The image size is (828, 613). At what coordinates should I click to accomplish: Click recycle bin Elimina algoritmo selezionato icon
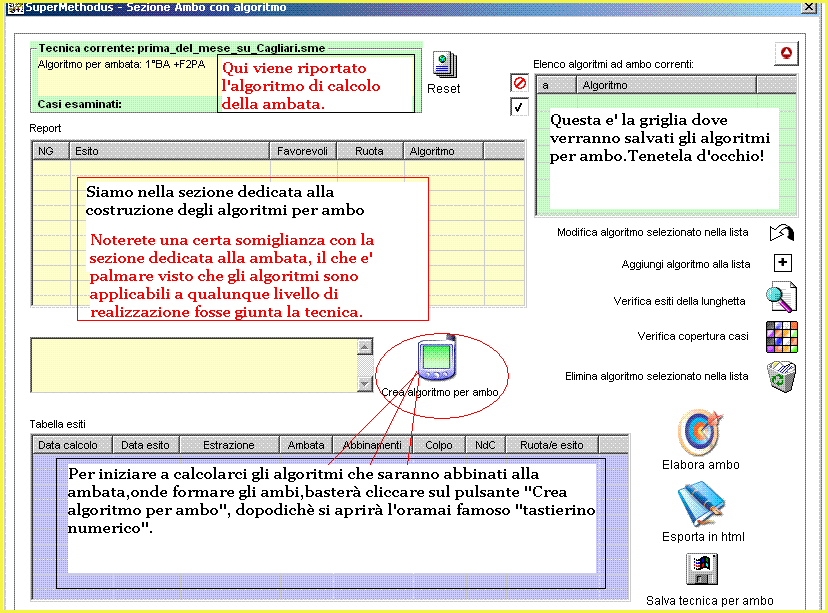click(x=782, y=376)
